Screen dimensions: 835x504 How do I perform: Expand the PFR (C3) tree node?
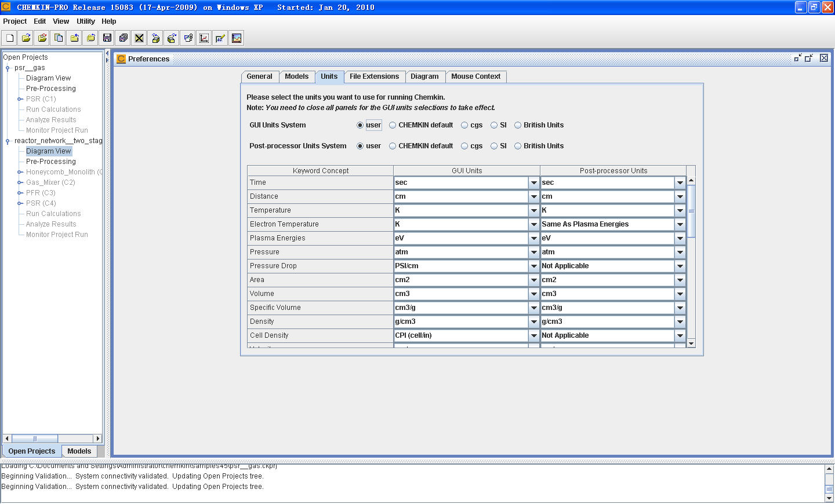pyautogui.click(x=19, y=193)
